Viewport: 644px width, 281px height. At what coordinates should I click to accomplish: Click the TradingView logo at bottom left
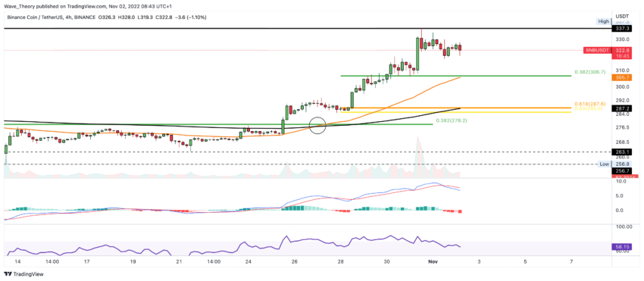tap(23, 274)
